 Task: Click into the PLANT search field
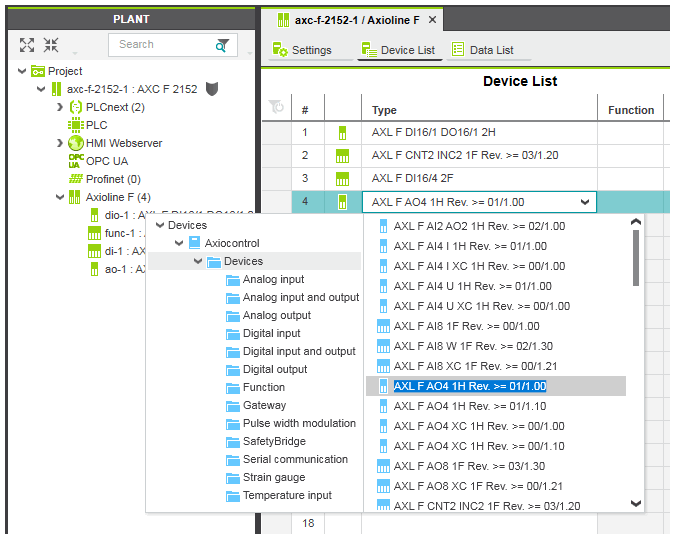[160, 45]
